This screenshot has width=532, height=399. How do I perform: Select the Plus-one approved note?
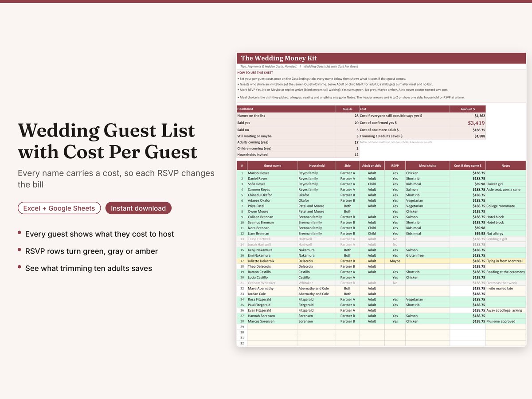tap(501, 321)
